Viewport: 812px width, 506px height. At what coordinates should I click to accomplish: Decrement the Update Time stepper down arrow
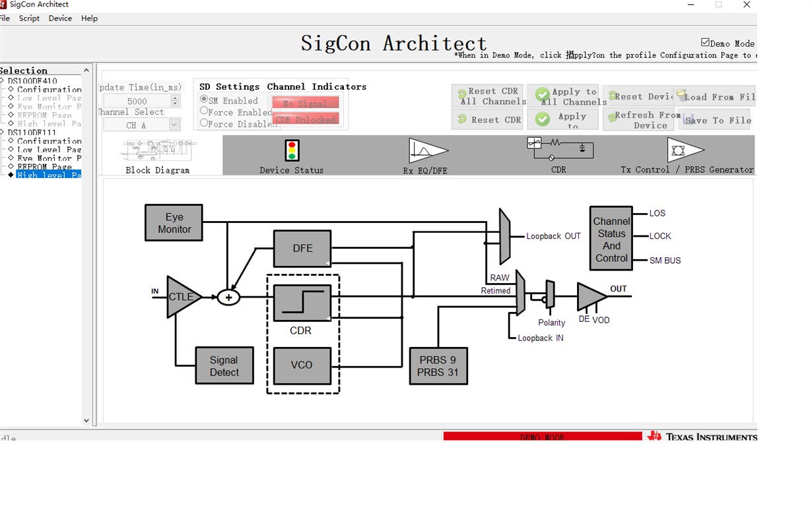[x=175, y=104]
